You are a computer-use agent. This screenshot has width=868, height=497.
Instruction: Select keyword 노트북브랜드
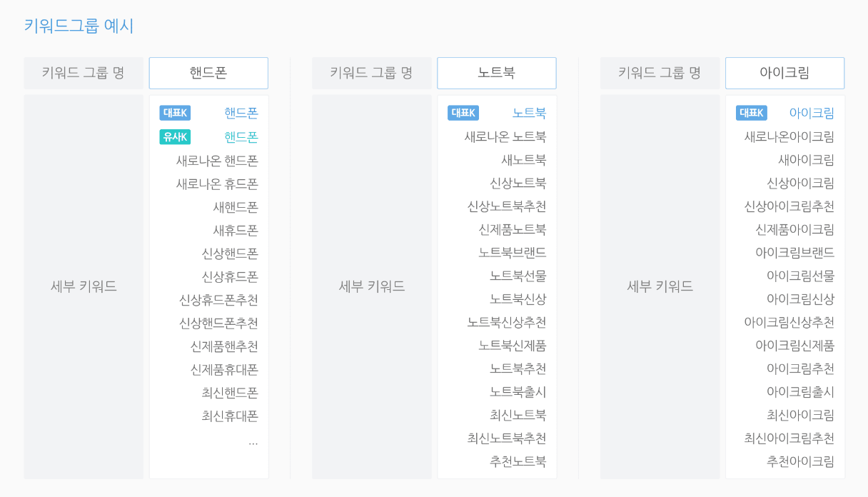[513, 253]
